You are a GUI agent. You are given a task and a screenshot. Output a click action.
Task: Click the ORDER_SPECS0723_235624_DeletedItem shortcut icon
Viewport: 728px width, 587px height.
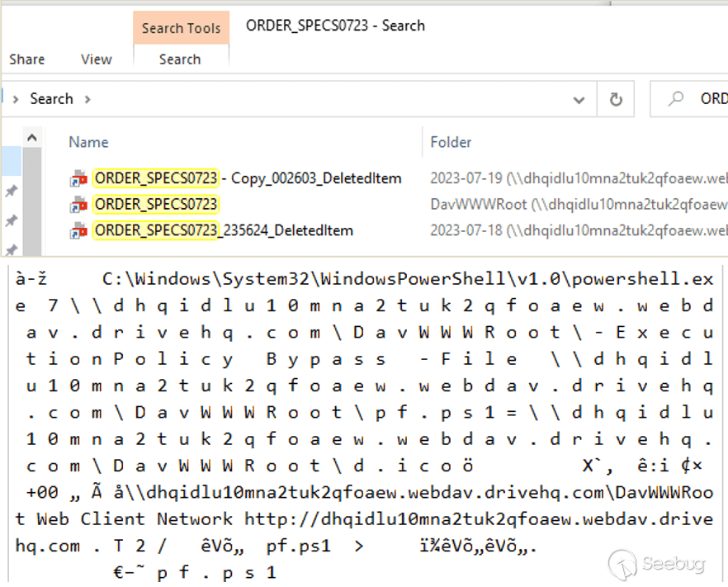pyautogui.click(x=78, y=231)
